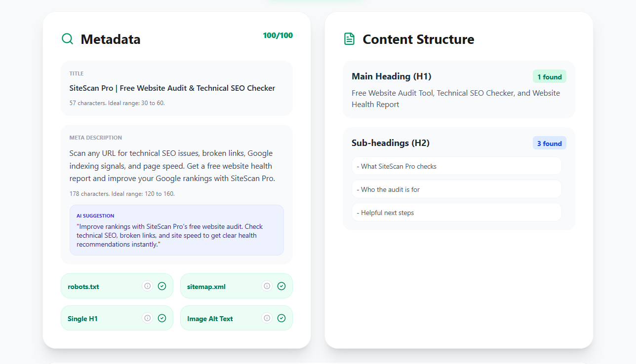Open the info icon on sitemap.xml check
The height and width of the screenshot is (364, 636).
[x=267, y=286]
